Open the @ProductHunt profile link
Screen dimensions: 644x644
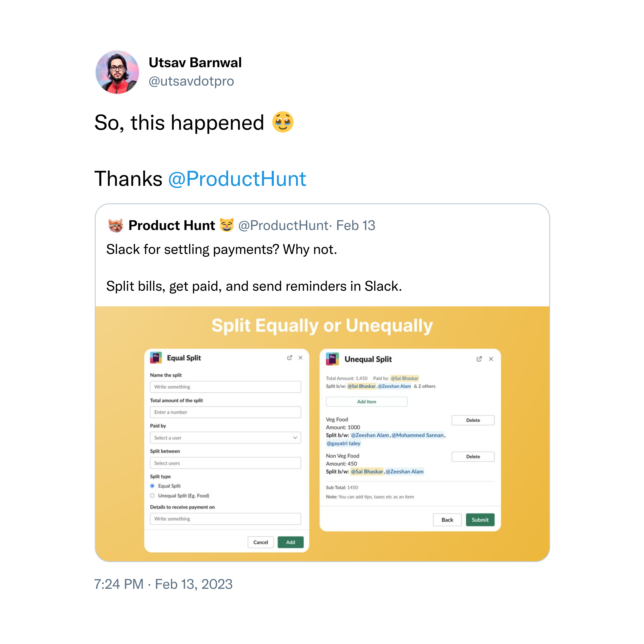237,179
